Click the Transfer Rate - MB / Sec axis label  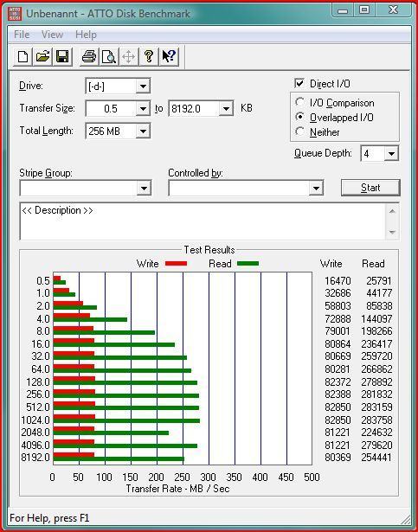pyautogui.click(x=177, y=489)
